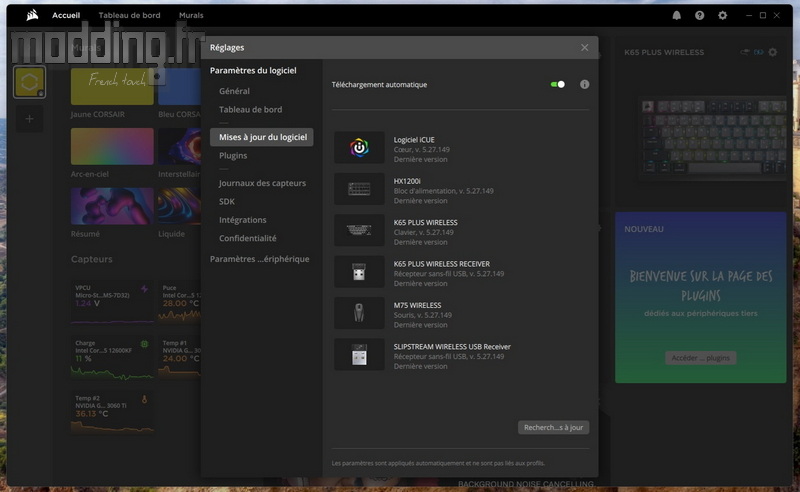Click the M75 WIRELESS device name text
The image size is (800, 492).
[x=417, y=305]
